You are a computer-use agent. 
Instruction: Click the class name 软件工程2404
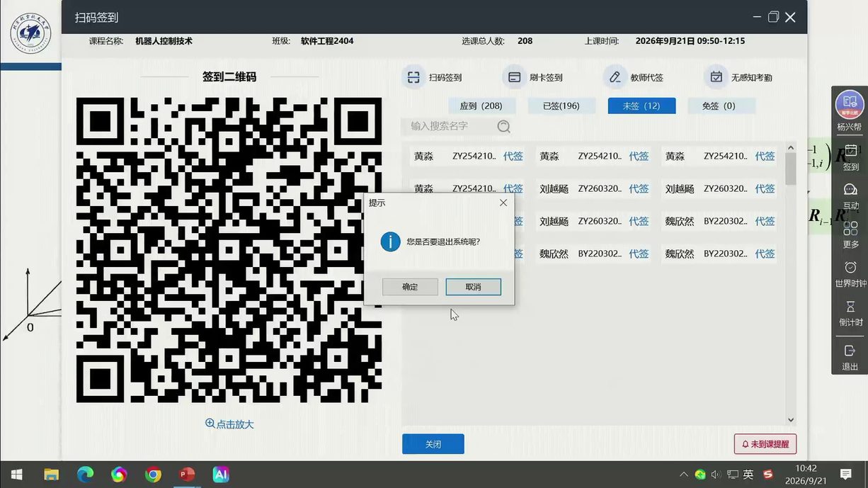(327, 41)
